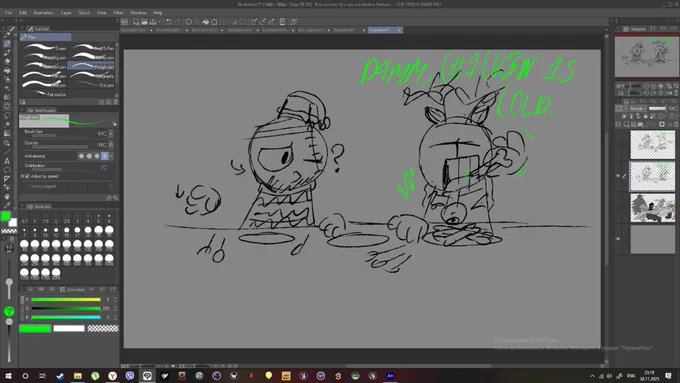
Task: Open CLIP STUDIO launcher icon in toolbar
Action: (124, 22)
